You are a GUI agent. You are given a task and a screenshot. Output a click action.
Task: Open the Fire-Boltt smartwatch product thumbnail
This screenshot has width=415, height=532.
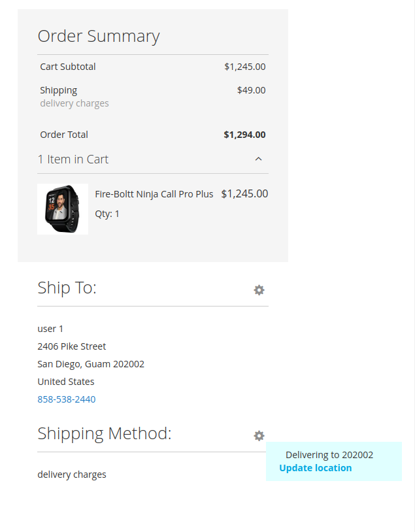tap(63, 208)
